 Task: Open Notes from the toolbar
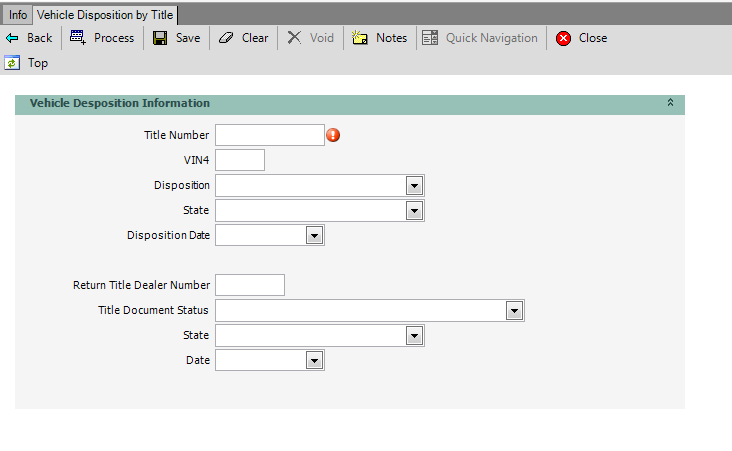361,38
